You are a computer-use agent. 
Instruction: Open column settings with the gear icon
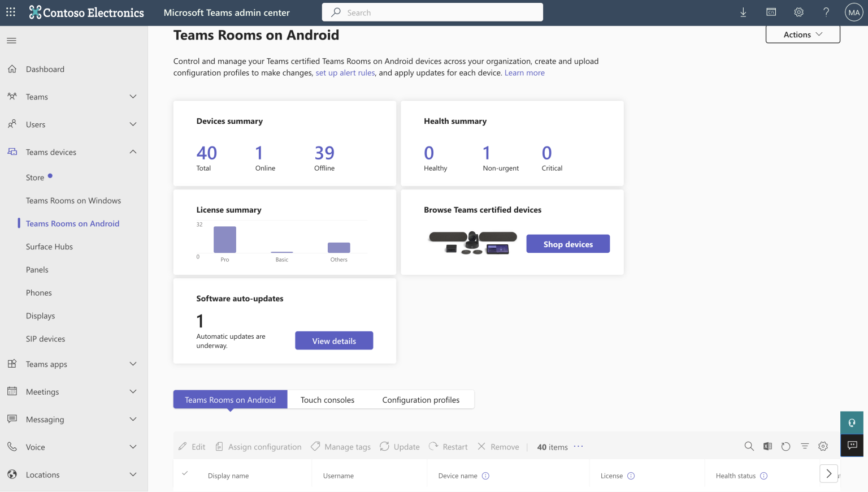[x=823, y=446]
